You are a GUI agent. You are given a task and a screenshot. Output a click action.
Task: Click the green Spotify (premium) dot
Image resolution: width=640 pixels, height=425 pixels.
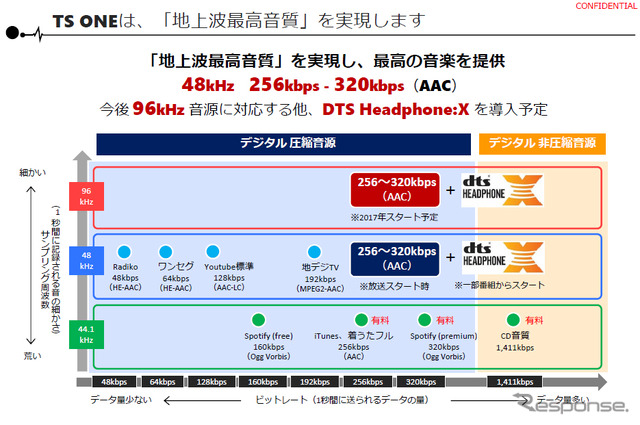click(424, 320)
